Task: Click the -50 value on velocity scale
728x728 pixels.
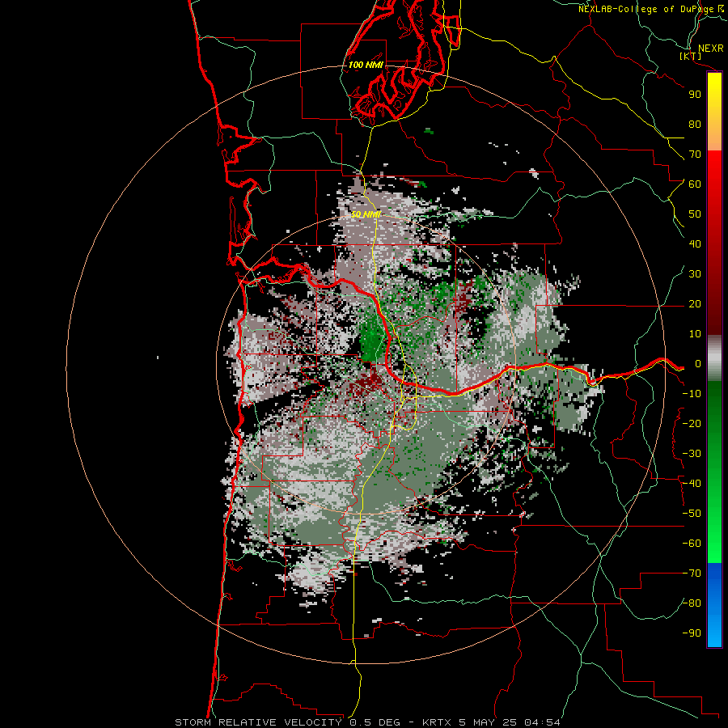Action: (x=692, y=514)
